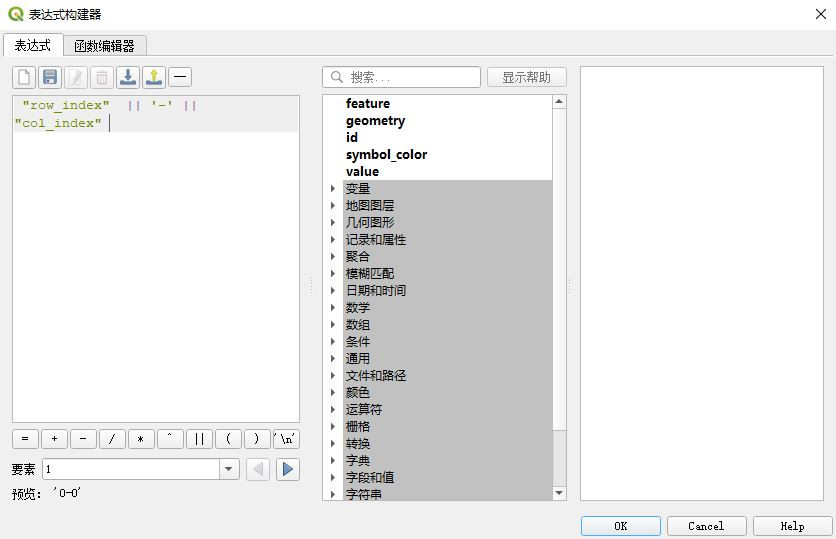The image size is (836, 539).
Task: Expand the 字符串 group
Action: point(333,494)
